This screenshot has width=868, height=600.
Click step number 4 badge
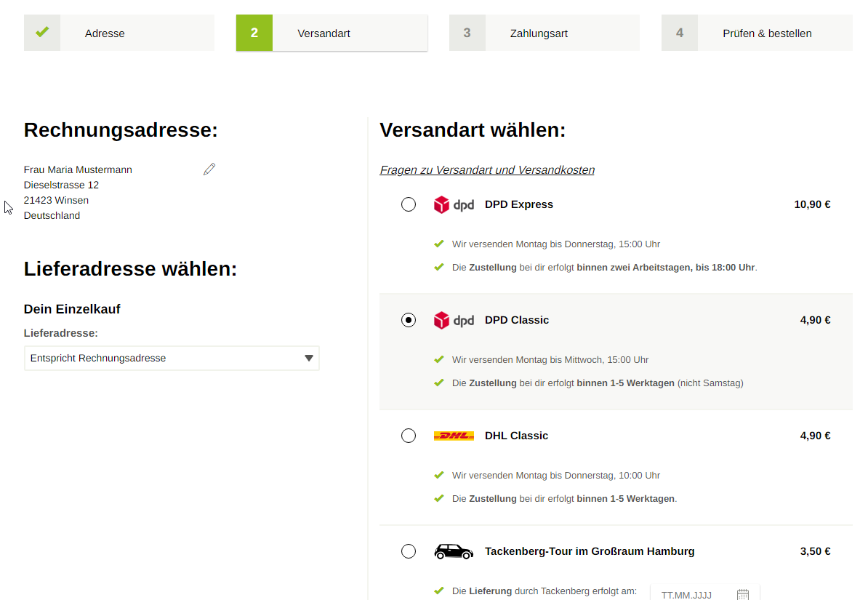coord(680,33)
